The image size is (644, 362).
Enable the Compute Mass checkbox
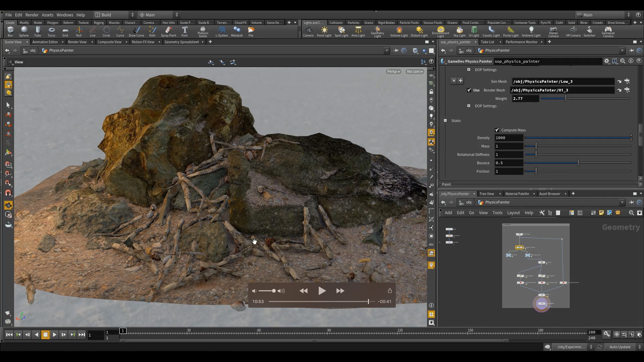[497, 130]
